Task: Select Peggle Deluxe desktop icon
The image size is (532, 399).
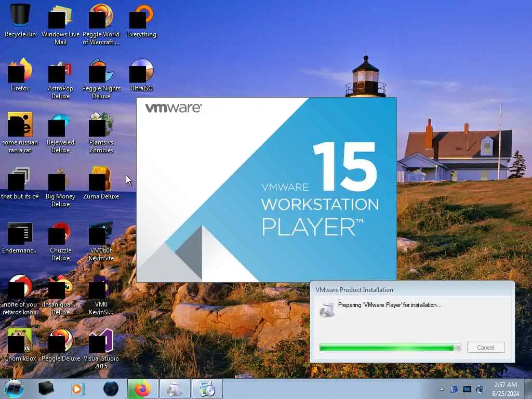Action: pos(60,345)
